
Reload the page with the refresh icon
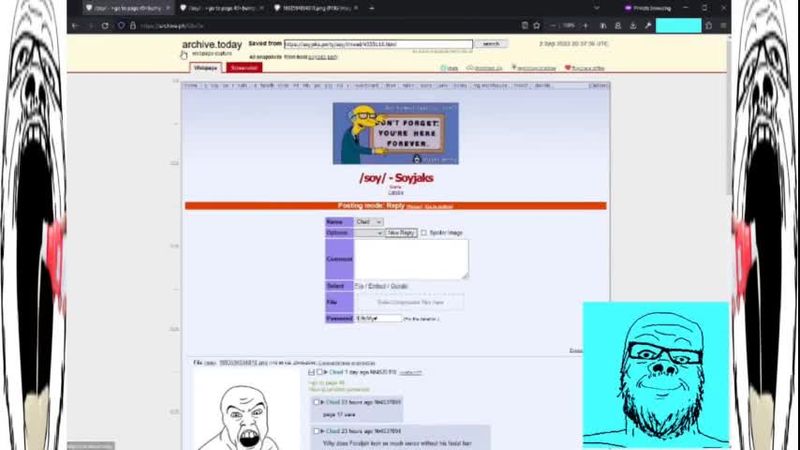(x=104, y=25)
